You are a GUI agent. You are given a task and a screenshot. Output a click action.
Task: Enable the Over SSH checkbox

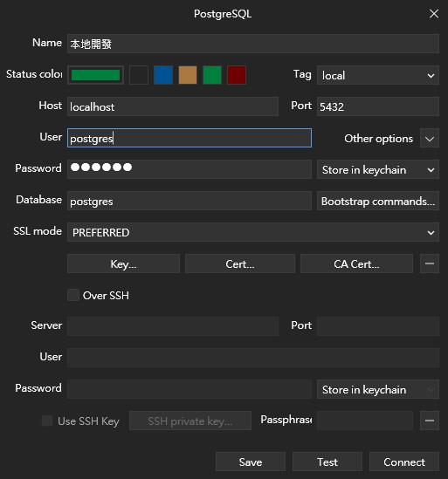coord(73,295)
